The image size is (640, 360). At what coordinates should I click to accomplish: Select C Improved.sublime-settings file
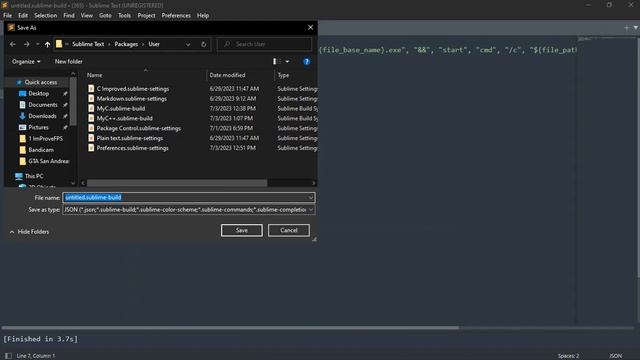pos(133,89)
